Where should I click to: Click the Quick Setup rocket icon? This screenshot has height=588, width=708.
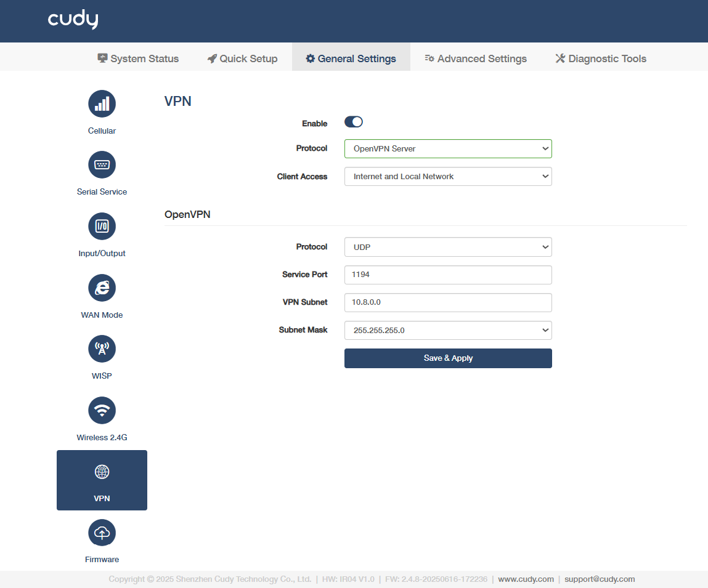coord(212,58)
